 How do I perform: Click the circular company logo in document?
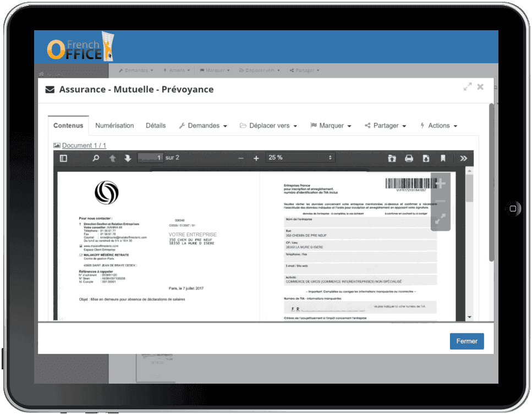pyautogui.click(x=107, y=192)
